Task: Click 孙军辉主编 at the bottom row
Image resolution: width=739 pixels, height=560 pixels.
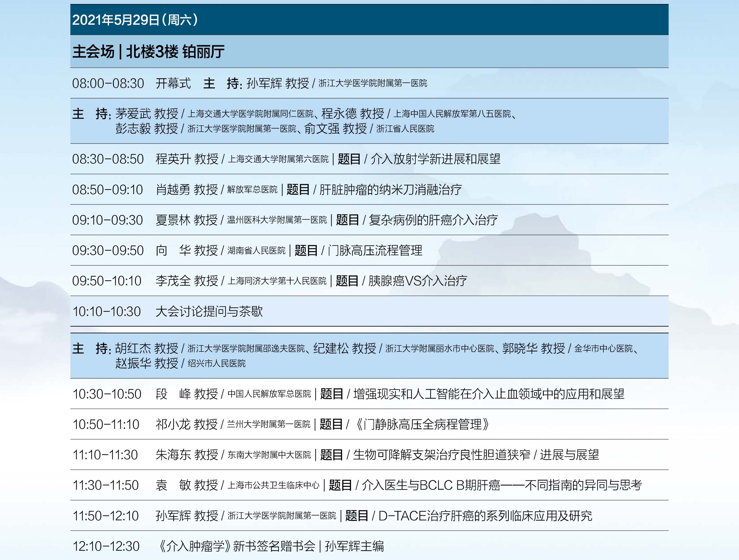Action: click(355, 546)
